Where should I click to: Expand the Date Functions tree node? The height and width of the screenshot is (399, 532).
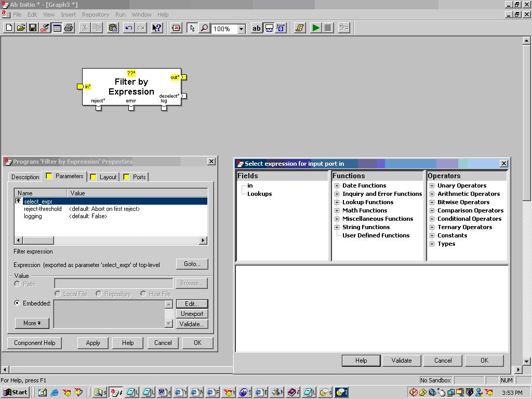tap(337, 185)
